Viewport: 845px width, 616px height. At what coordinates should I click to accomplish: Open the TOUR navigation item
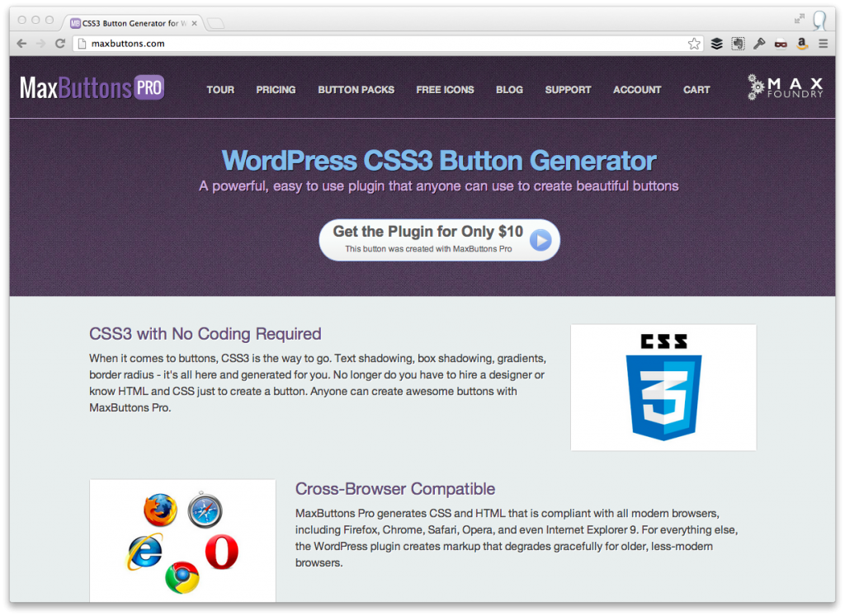(x=220, y=90)
